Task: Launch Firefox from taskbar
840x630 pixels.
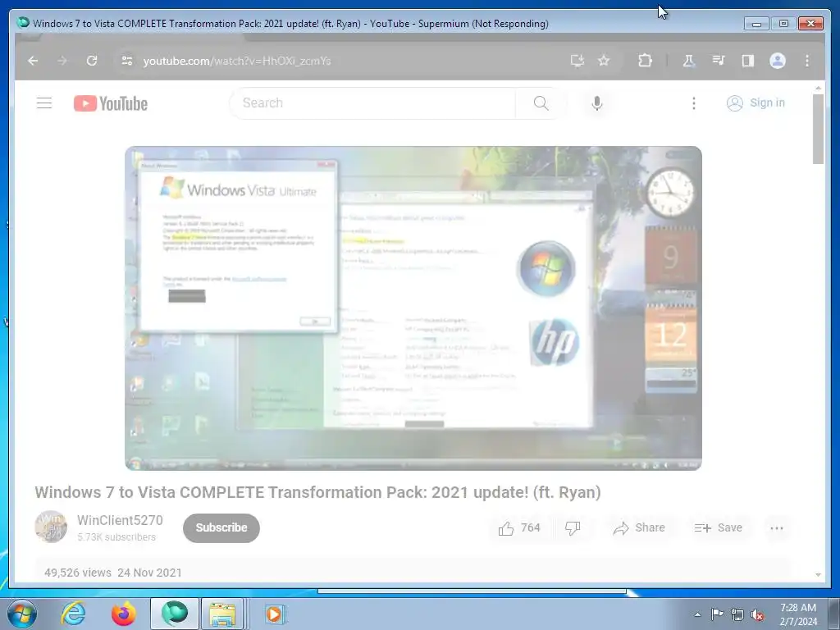Action: pyautogui.click(x=123, y=614)
